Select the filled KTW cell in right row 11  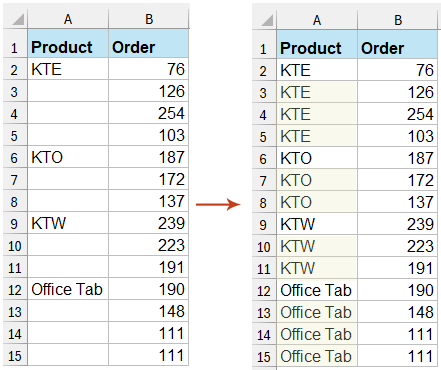click(317, 268)
